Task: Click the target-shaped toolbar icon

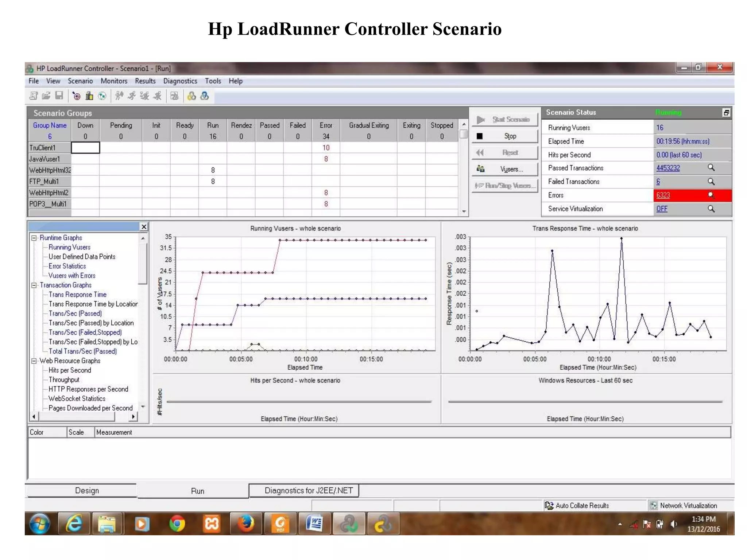Action: click(76, 96)
